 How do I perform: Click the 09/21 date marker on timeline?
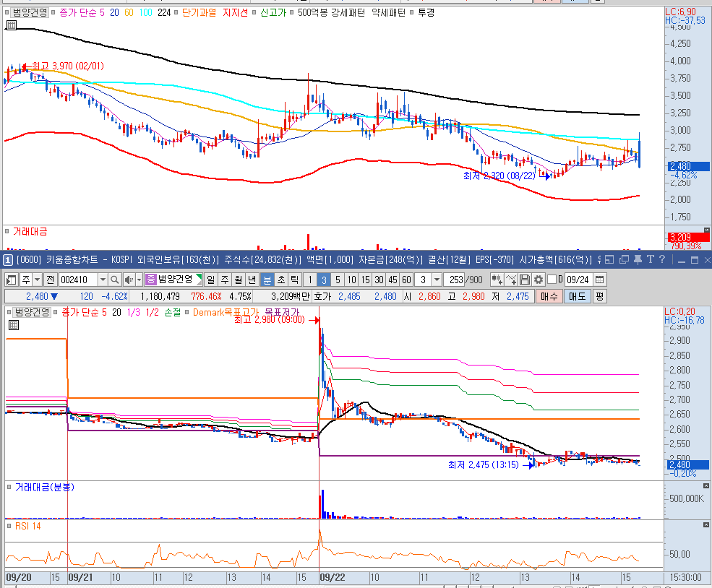tap(80, 578)
